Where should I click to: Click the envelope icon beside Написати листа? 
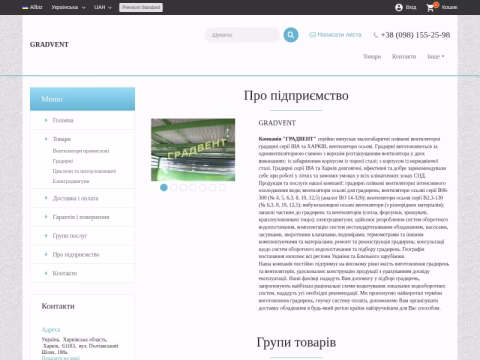312,35
